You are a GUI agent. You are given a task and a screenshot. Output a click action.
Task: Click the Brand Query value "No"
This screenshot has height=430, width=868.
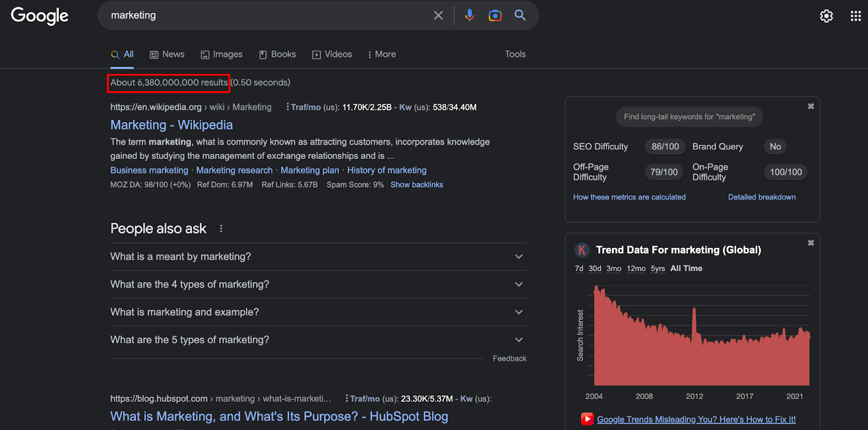coord(775,146)
